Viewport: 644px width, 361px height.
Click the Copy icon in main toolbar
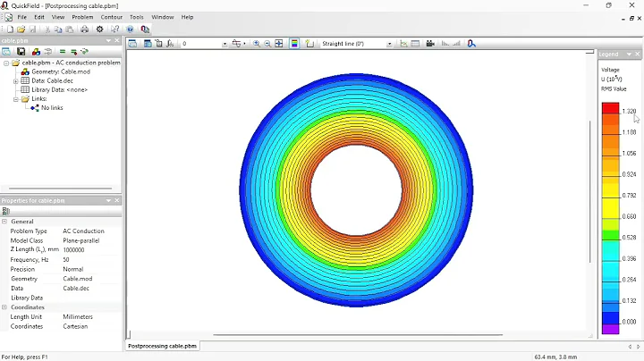pos(58,29)
